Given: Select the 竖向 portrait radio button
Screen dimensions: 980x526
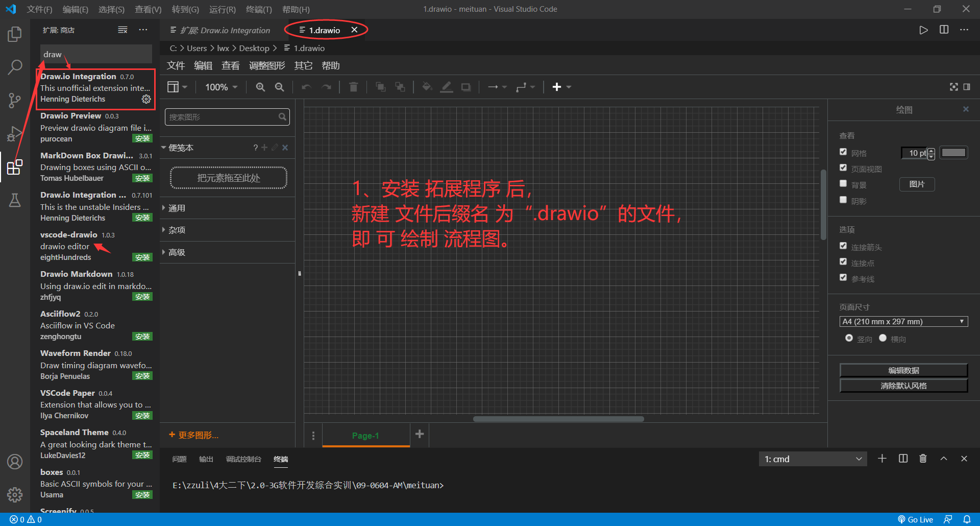Looking at the screenshot, I should point(849,338).
